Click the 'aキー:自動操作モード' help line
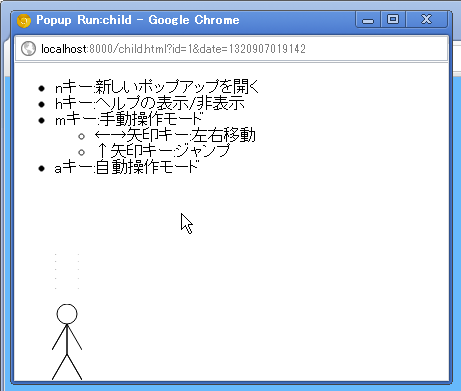 (x=127, y=167)
